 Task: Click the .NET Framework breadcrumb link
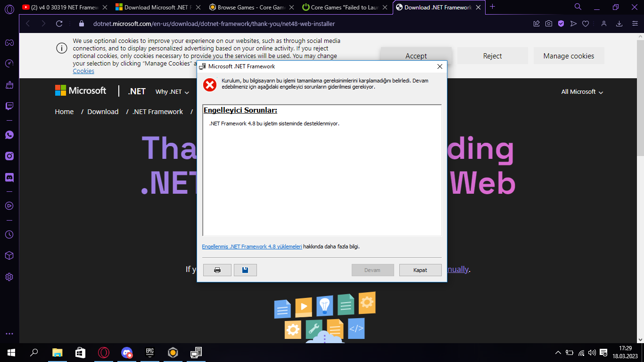[x=157, y=112]
